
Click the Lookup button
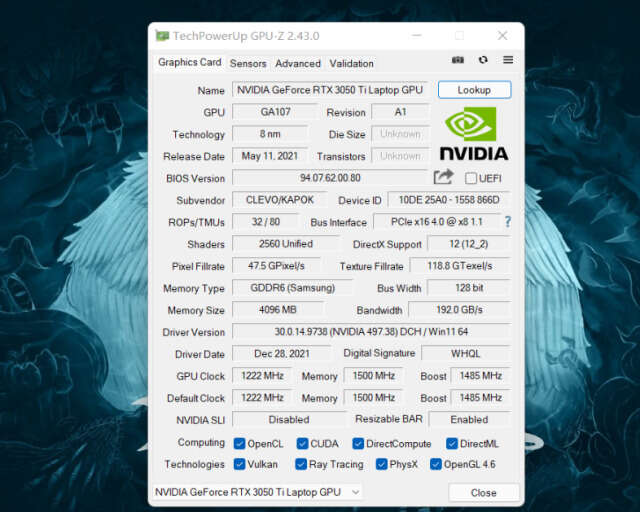(474, 90)
